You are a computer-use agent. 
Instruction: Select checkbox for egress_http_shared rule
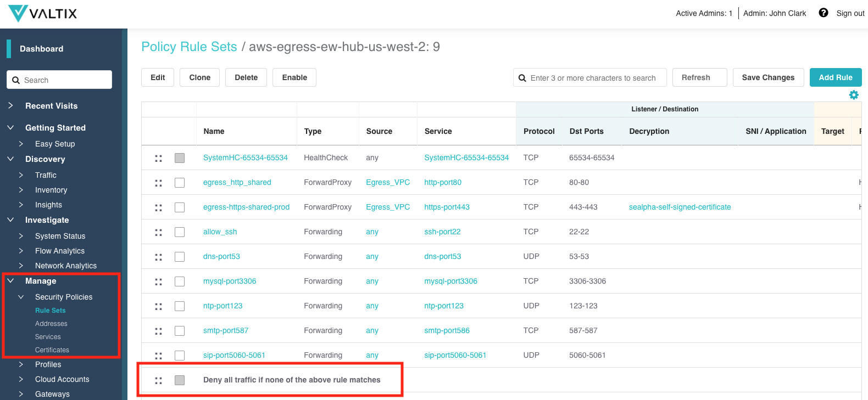(x=180, y=183)
